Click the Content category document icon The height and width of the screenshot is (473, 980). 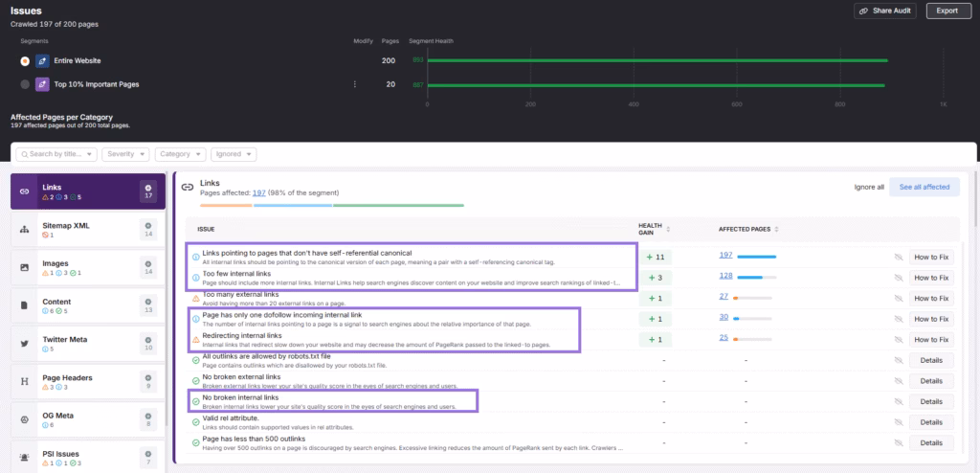coord(24,304)
